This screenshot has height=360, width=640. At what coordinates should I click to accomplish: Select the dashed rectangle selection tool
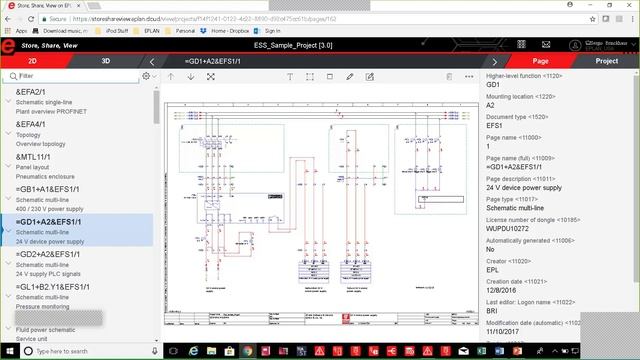[x=310, y=76]
